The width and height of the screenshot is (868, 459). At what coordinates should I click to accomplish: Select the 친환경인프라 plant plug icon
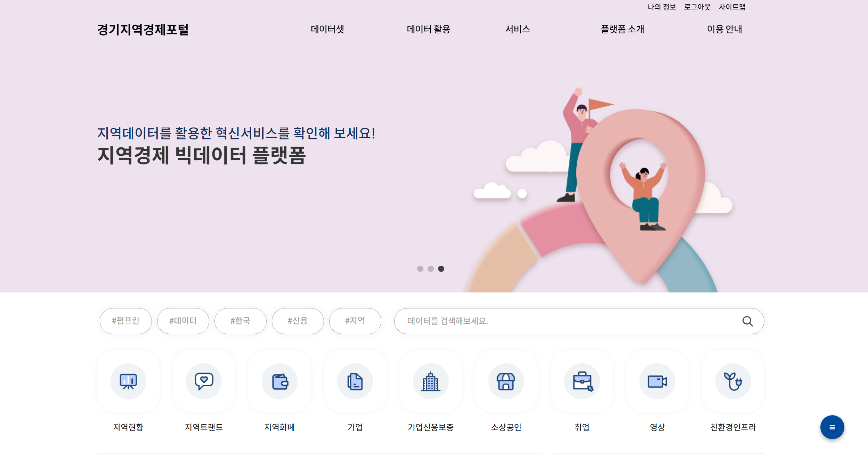click(x=733, y=381)
